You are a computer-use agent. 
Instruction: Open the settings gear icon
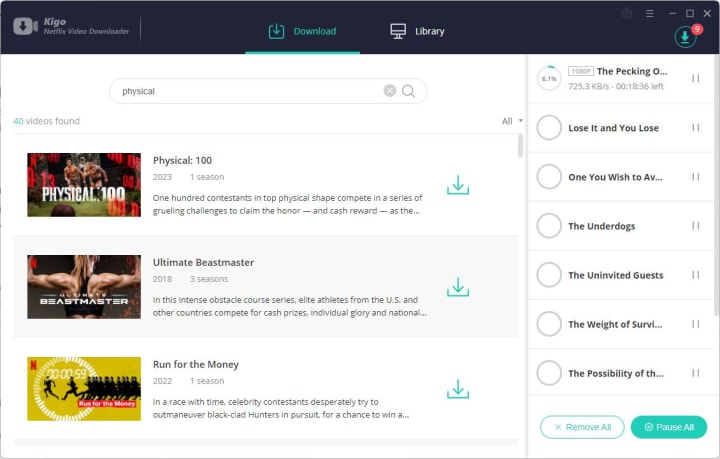pyautogui.click(x=627, y=14)
